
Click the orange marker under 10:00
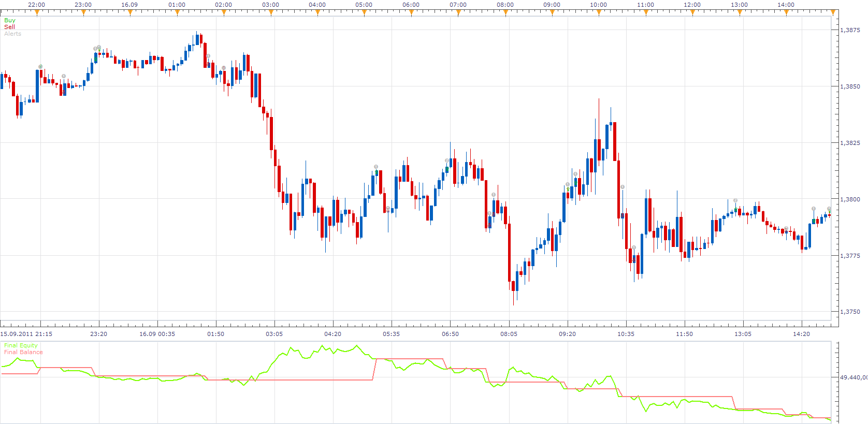pyautogui.click(x=599, y=12)
